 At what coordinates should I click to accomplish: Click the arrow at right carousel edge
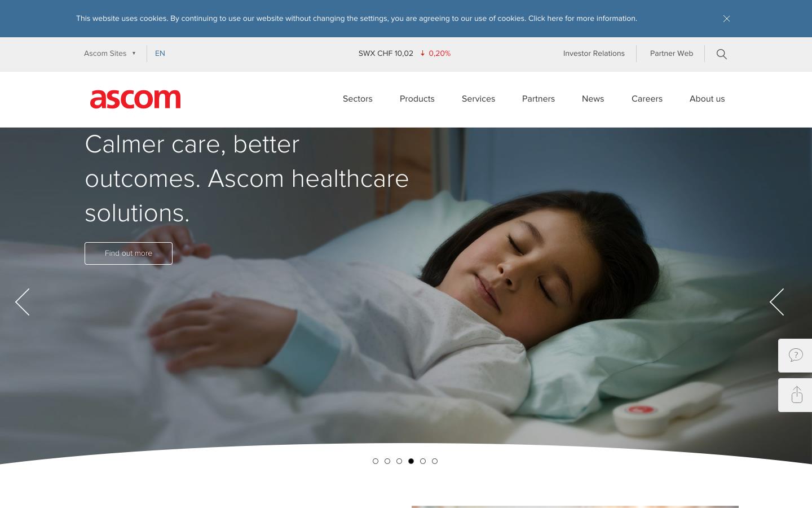tap(776, 302)
